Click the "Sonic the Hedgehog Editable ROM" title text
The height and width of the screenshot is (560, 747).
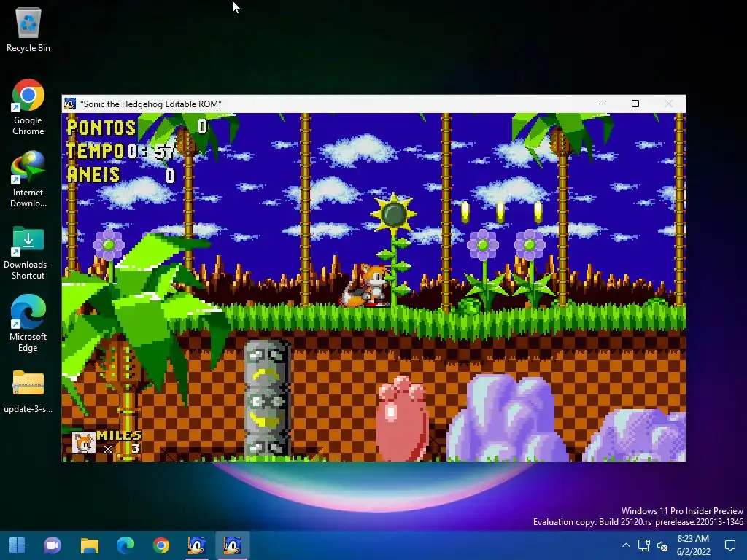click(150, 104)
